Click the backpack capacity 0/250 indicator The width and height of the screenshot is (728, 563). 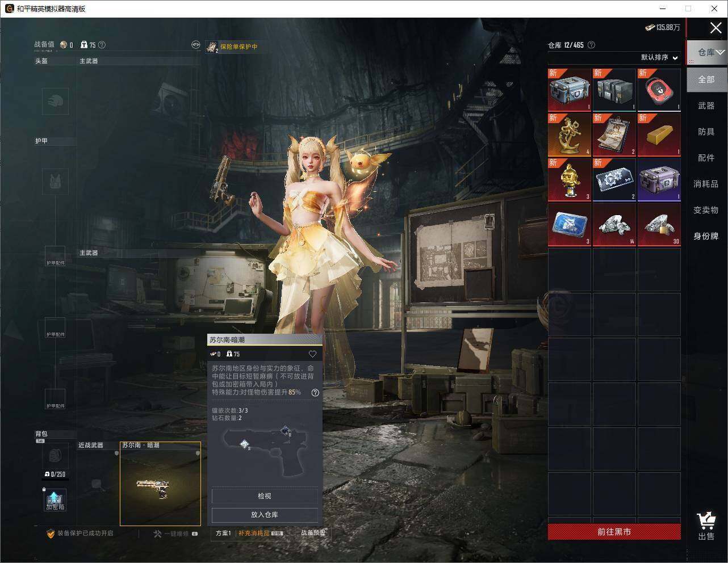55,474
